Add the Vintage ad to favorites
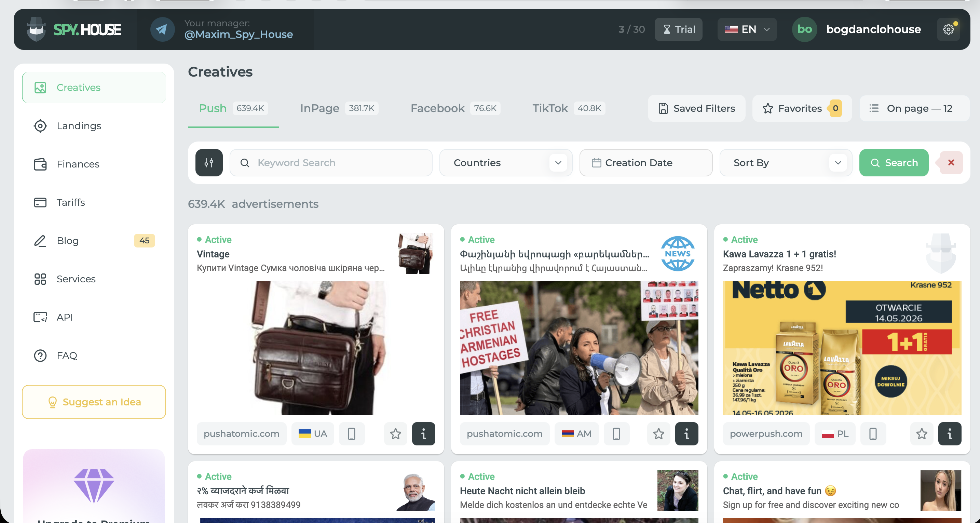 pyautogui.click(x=396, y=433)
